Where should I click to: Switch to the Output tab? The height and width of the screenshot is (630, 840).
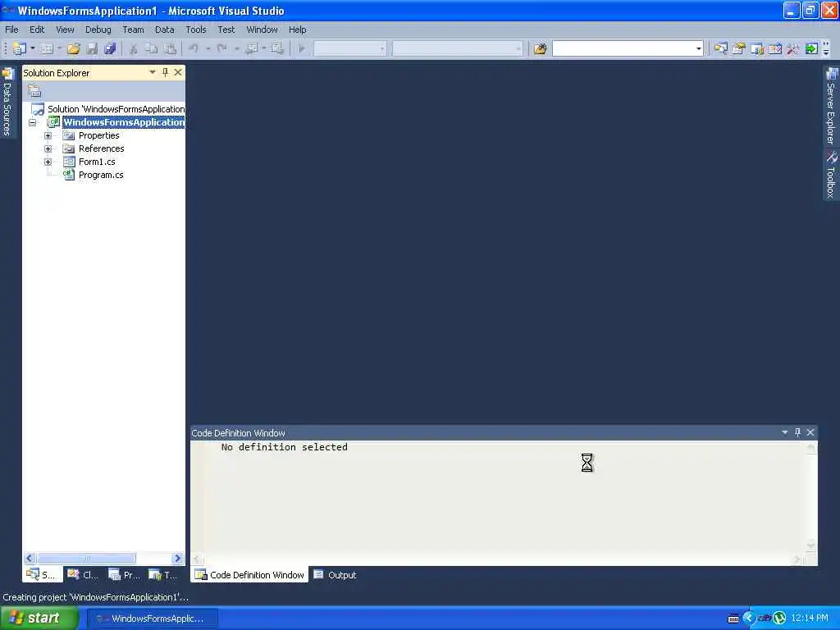[336, 575]
